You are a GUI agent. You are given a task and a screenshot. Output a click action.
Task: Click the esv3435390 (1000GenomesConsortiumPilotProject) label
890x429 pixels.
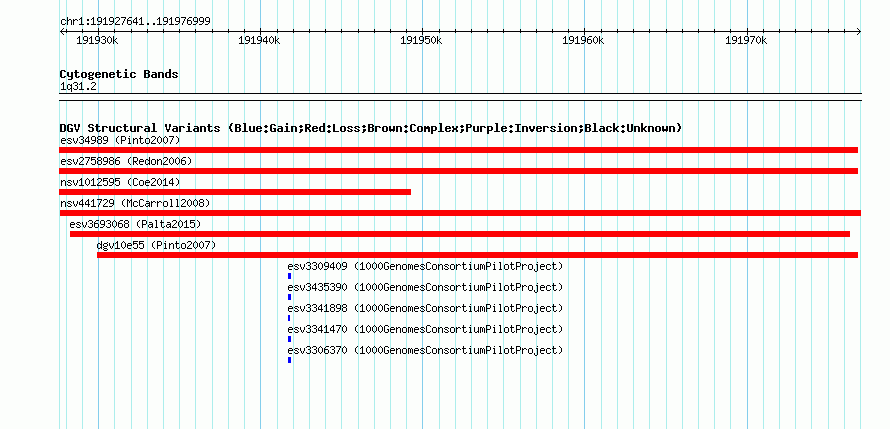pos(425,287)
